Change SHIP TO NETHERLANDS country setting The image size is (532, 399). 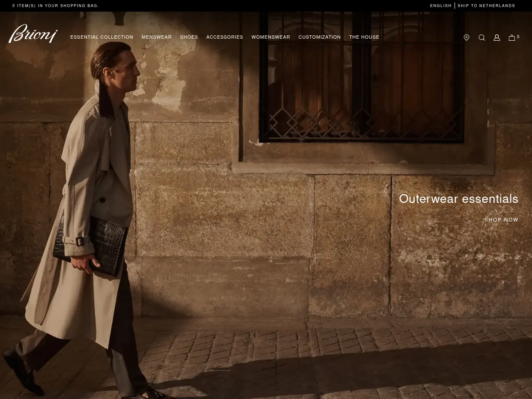[486, 5]
